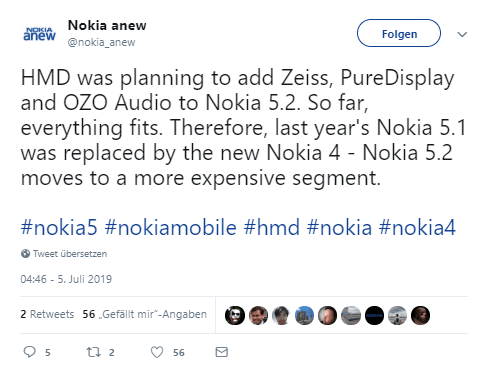486x370 pixels.
Task: Click the Joker avatar among likers
Action: pyautogui.click(x=235, y=315)
